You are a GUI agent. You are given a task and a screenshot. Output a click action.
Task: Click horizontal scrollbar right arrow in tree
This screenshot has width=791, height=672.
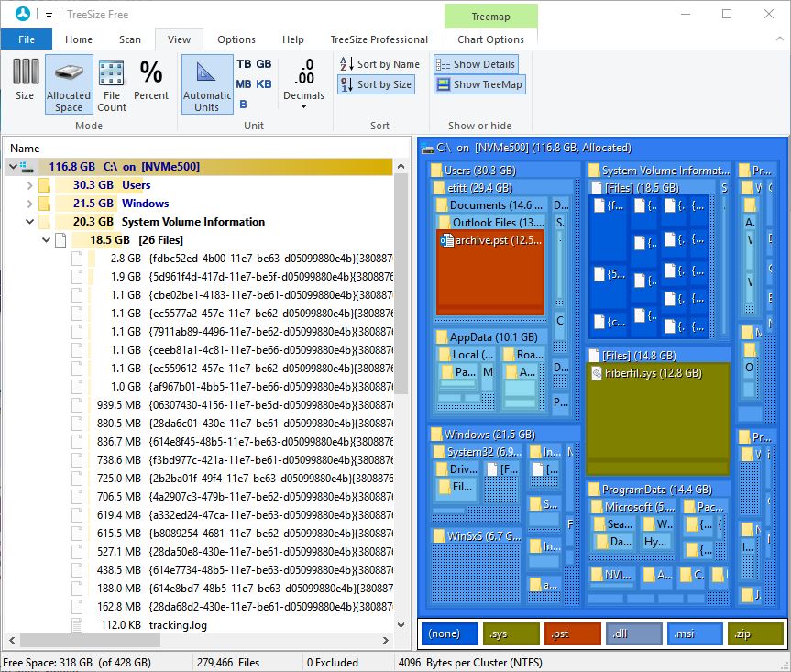click(x=386, y=640)
